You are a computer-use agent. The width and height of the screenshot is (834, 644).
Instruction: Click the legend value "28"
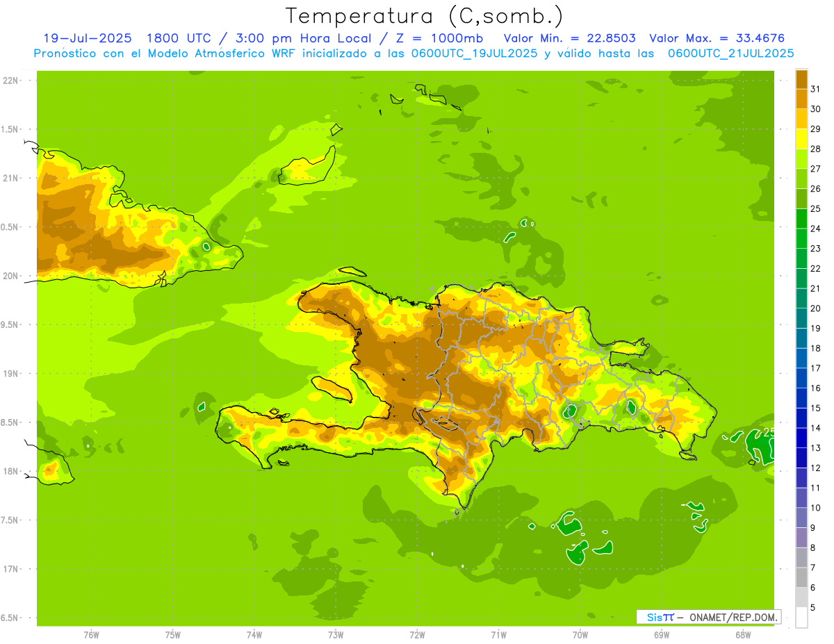[x=816, y=148]
